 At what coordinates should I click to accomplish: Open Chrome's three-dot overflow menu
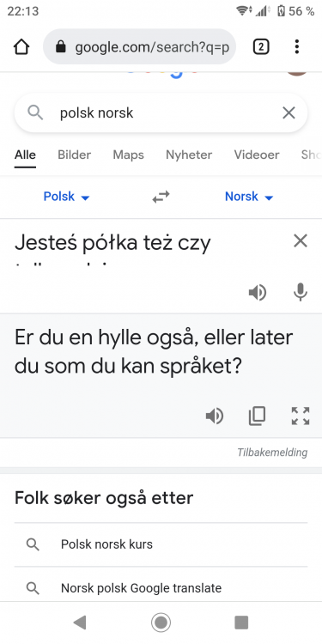click(296, 47)
